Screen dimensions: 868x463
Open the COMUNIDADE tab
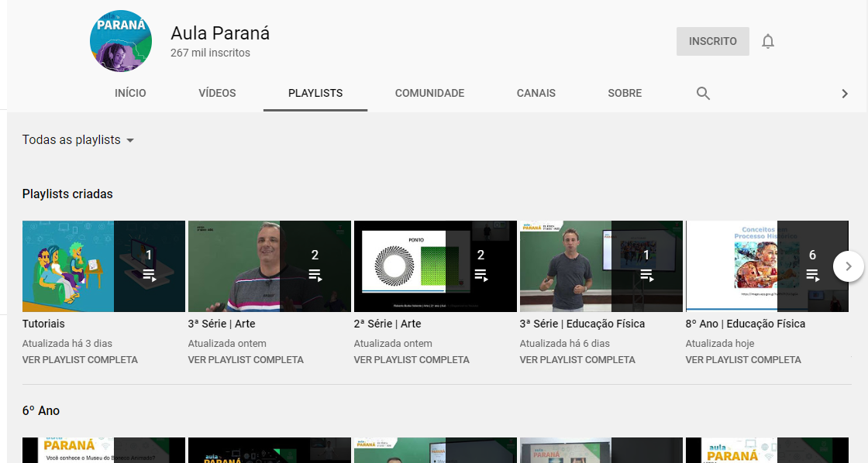point(429,94)
